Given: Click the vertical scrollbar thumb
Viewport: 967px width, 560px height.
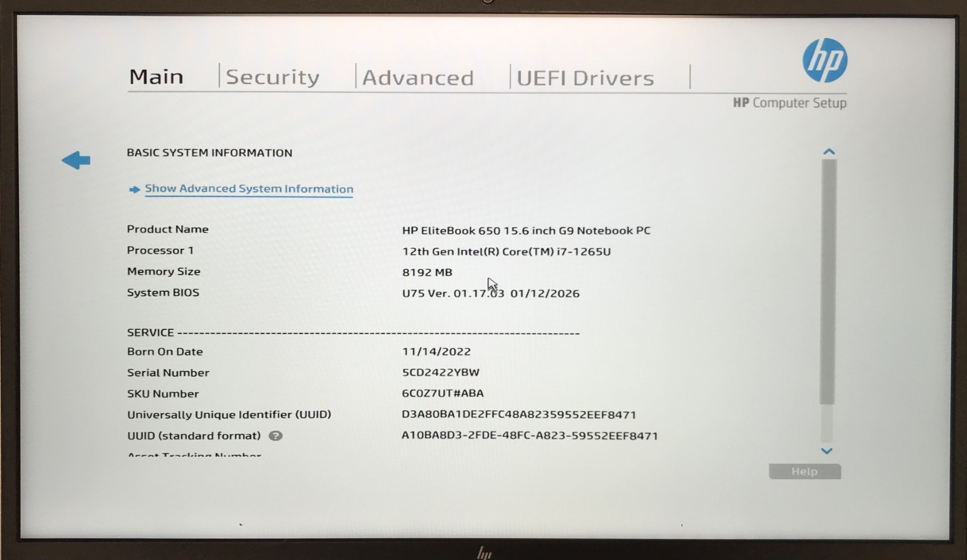Looking at the screenshot, I should tap(828, 282).
